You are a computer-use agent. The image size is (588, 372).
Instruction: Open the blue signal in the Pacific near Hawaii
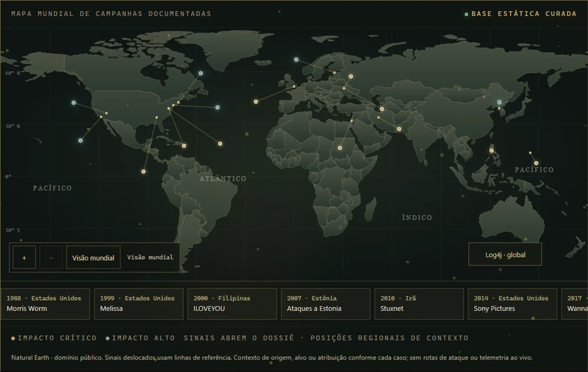pos(80,141)
